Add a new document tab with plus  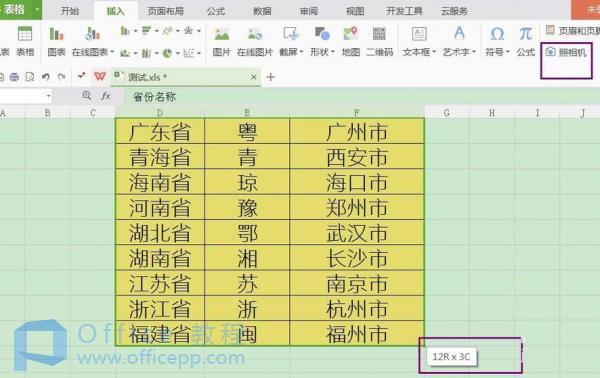click(271, 77)
